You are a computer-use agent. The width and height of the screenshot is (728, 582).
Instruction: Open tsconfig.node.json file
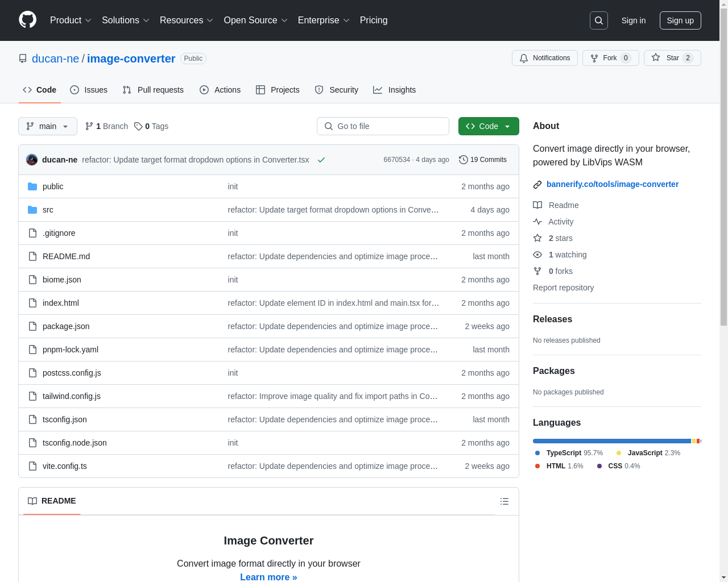[x=75, y=443]
